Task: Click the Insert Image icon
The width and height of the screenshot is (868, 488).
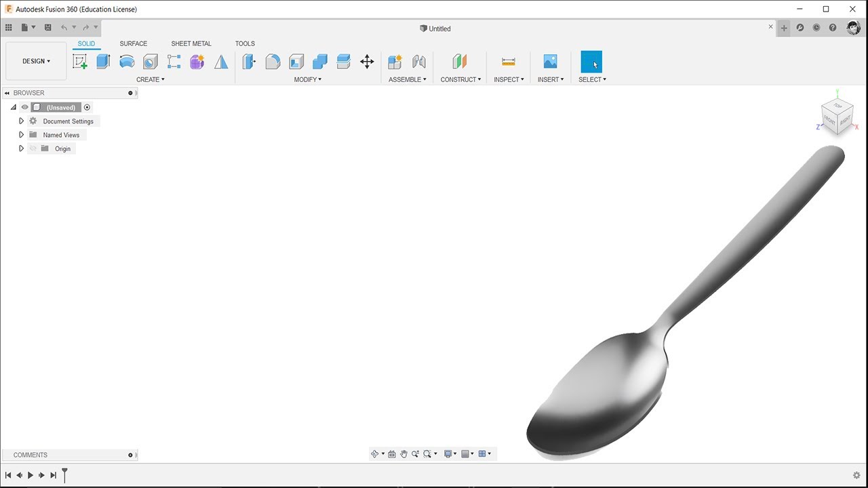Action: coord(551,62)
